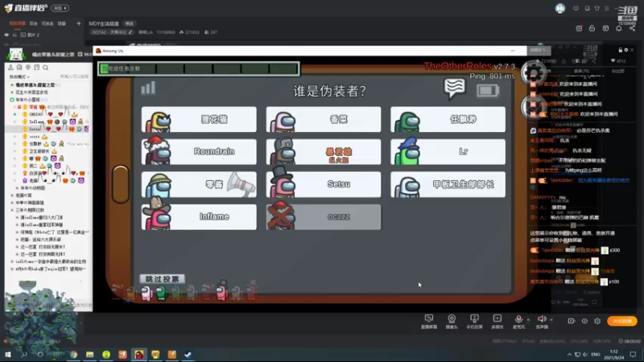Expand the 橘皮翠酱&甜蜜之歌 channel
This screenshot has height=362, width=644.
[x=12, y=85]
